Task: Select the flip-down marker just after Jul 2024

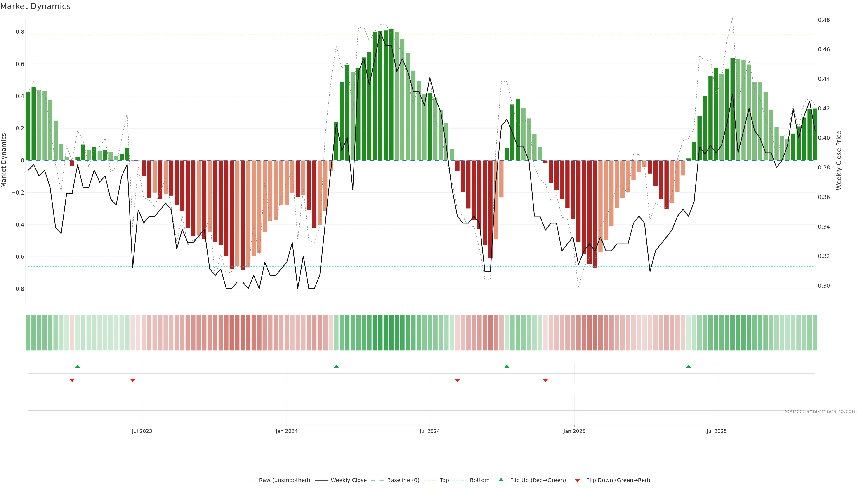Action: pos(457,380)
